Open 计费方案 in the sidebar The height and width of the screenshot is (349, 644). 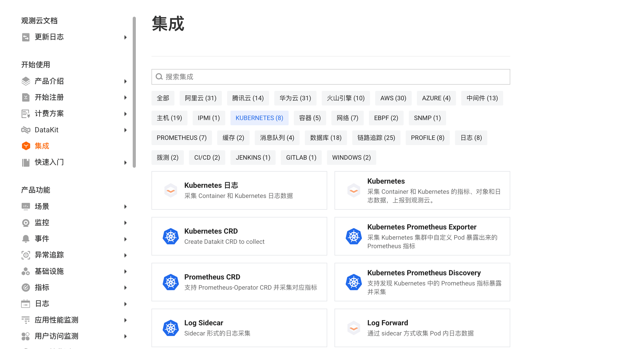(49, 114)
